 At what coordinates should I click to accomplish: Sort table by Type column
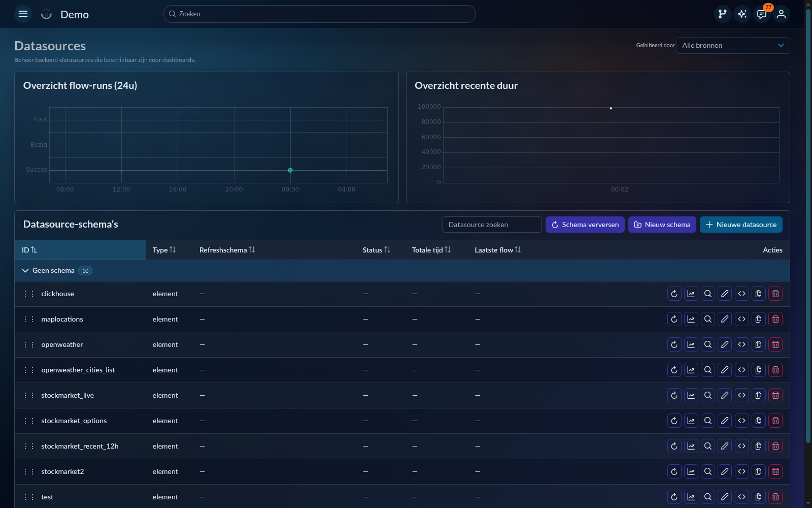pos(164,250)
